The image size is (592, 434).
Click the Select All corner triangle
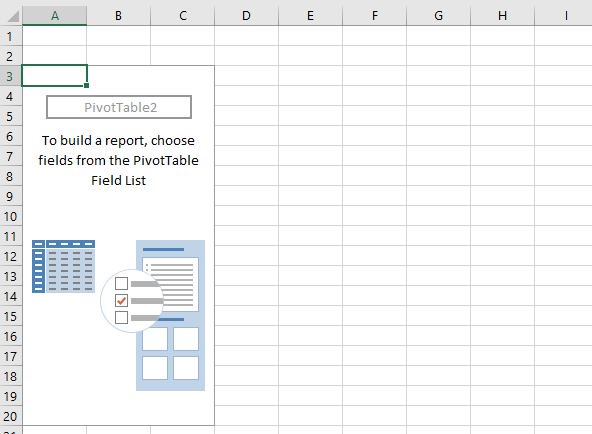[x=13, y=17]
